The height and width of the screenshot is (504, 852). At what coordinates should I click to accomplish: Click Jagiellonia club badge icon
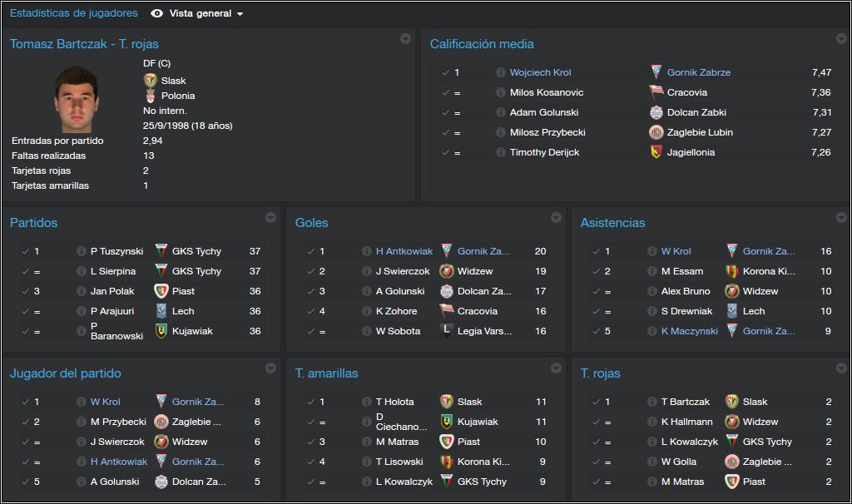coord(656,152)
